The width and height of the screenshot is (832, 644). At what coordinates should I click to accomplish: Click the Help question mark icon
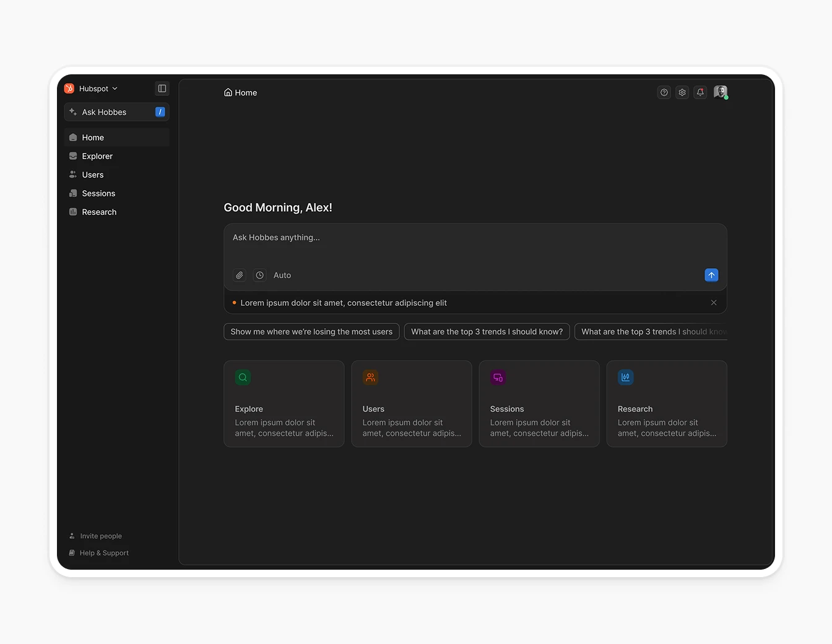click(664, 92)
